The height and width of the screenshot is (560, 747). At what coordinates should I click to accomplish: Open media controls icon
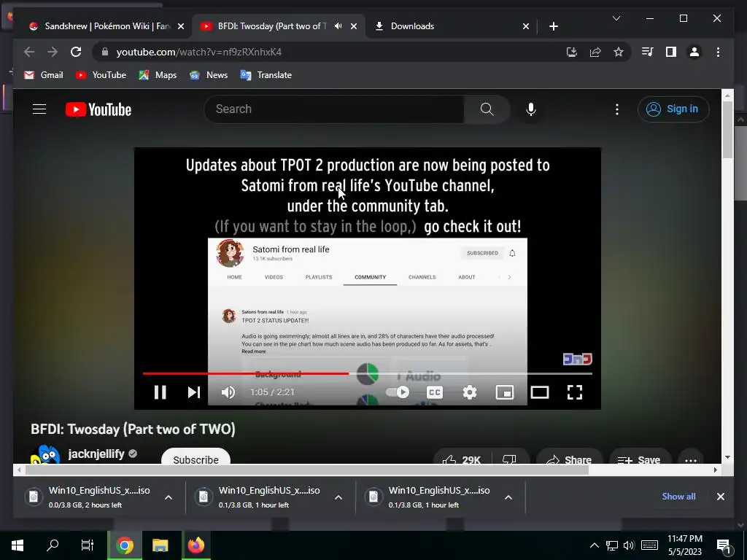tap(648, 52)
